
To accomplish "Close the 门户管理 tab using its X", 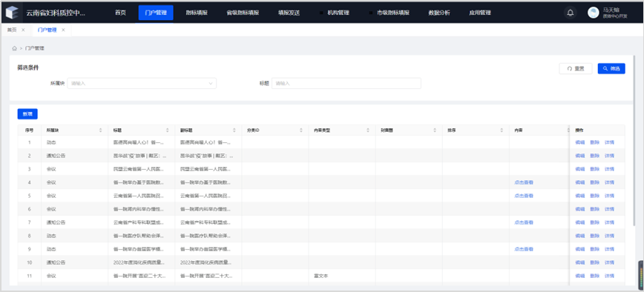I will [x=63, y=30].
